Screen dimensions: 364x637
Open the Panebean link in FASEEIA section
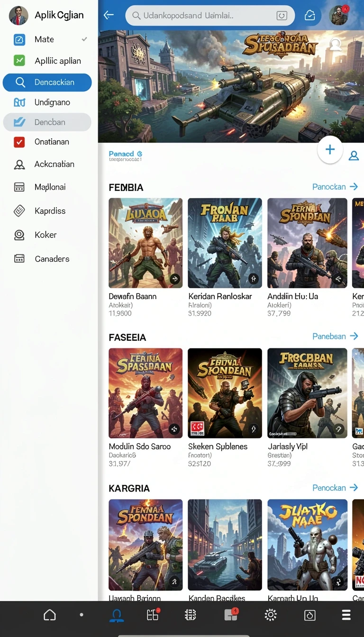335,336
